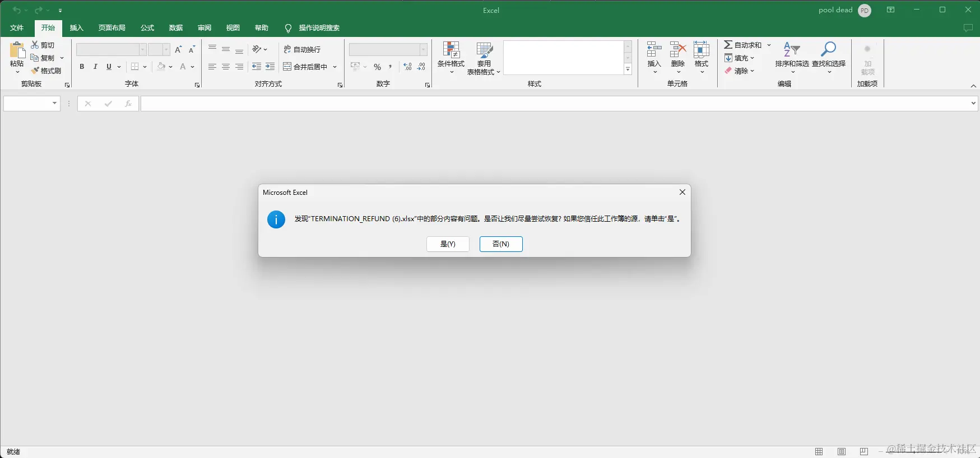
Task: Open Sort and Filter (排序和筛选)
Action: coord(792,57)
